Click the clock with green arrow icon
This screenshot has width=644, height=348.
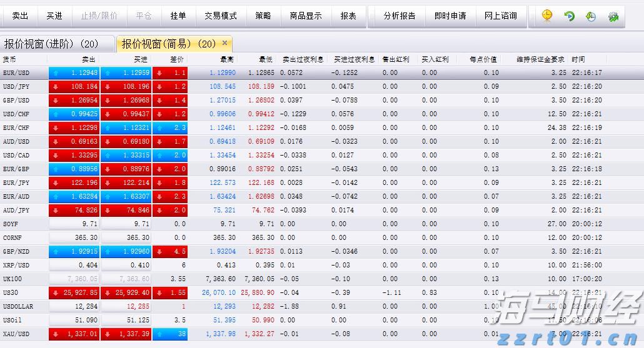click(x=591, y=16)
